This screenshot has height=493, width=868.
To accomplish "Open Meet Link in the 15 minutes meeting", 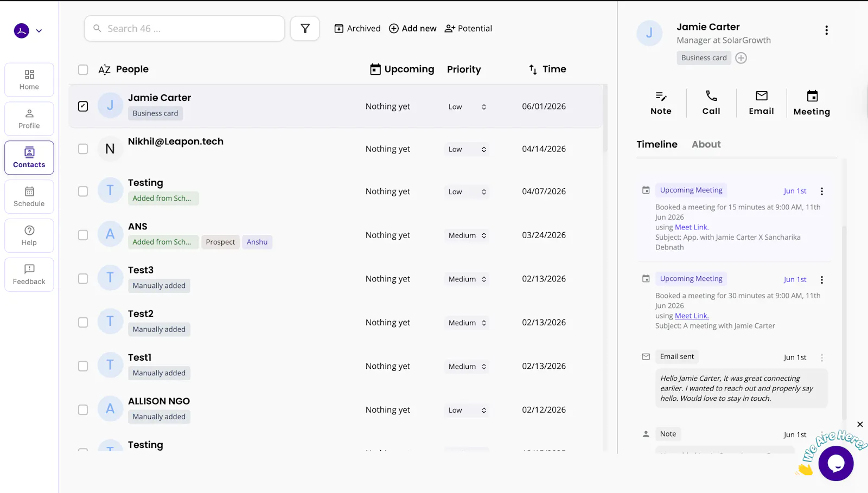I will [692, 227].
